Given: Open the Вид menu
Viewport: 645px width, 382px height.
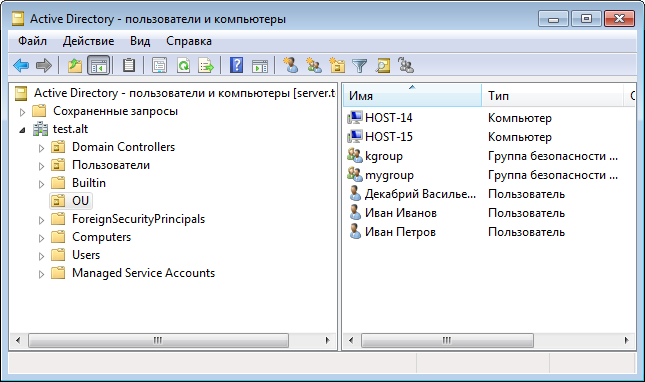Looking at the screenshot, I should 140,41.
